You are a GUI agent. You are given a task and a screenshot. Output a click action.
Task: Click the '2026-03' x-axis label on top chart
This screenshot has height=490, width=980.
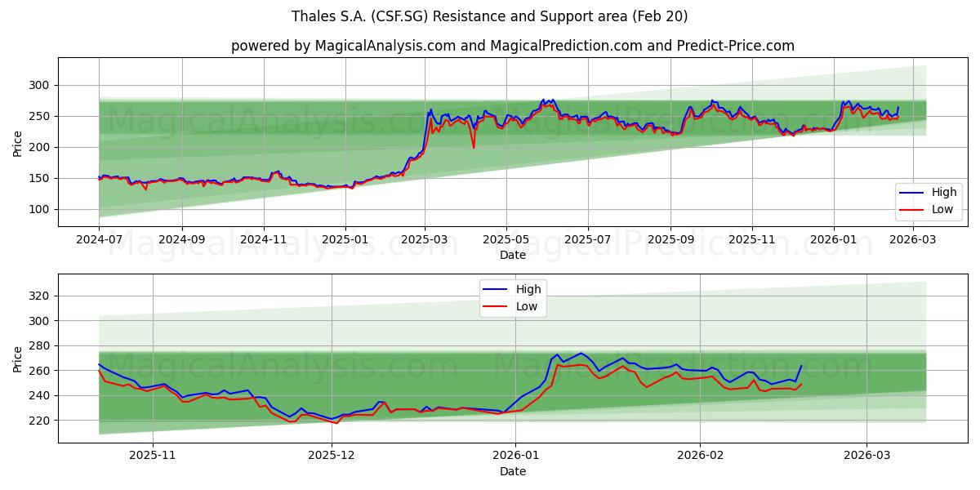point(913,240)
